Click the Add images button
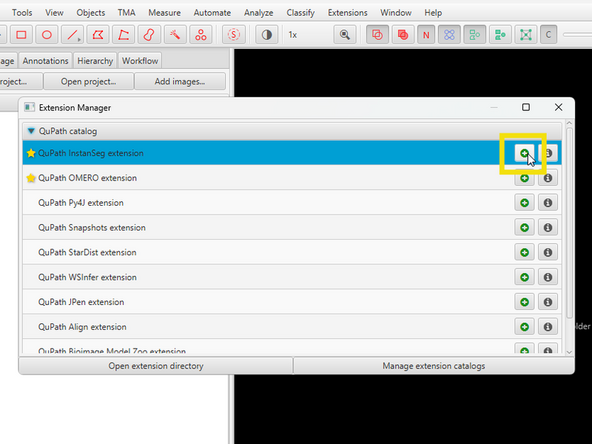This screenshot has width=592, height=444. click(180, 82)
